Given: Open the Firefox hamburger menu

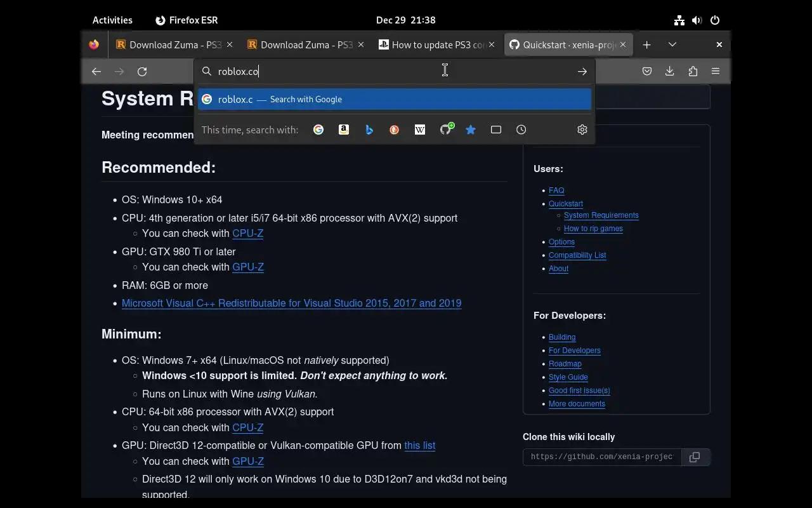Looking at the screenshot, I should [716, 72].
